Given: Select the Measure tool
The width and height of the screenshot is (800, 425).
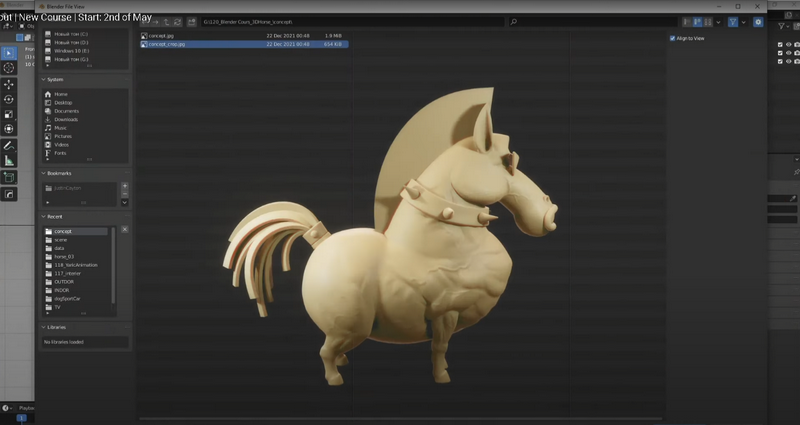Looking at the screenshot, I should (x=9, y=161).
